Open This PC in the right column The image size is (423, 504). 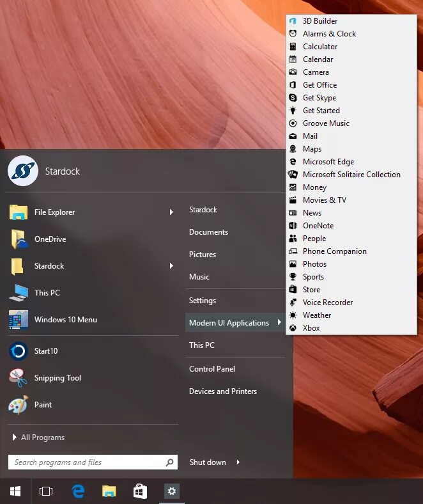[x=202, y=345]
